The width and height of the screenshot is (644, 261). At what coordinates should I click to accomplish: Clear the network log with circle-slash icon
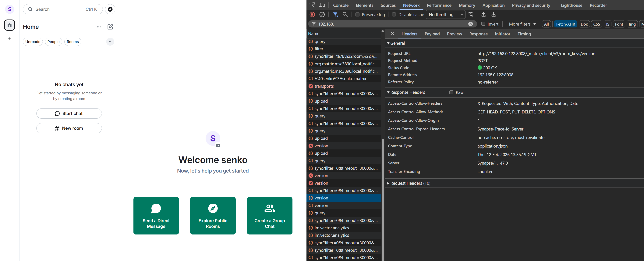point(322,15)
